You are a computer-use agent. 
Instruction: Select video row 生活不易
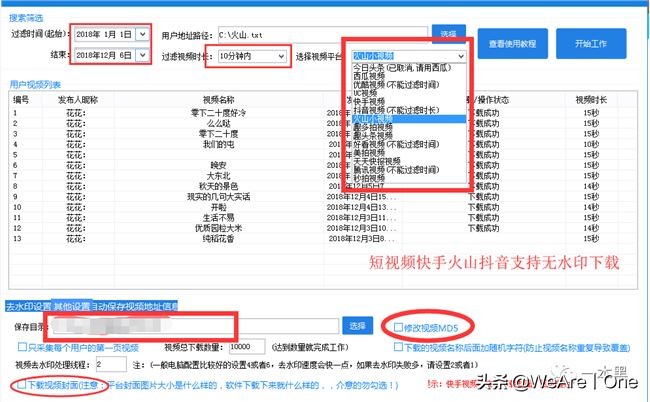click(218, 218)
